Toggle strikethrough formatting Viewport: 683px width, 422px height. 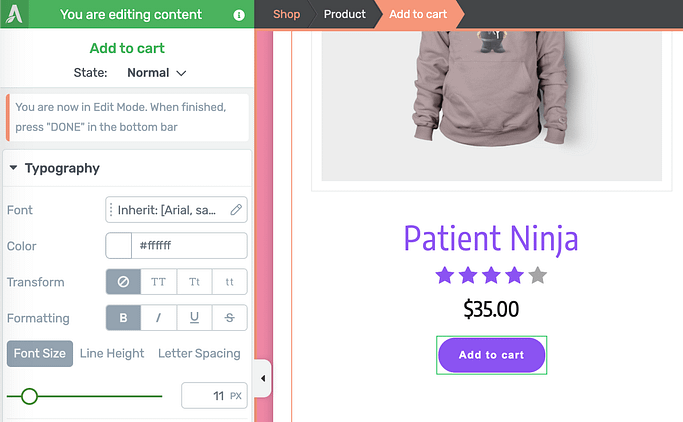click(229, 318)
